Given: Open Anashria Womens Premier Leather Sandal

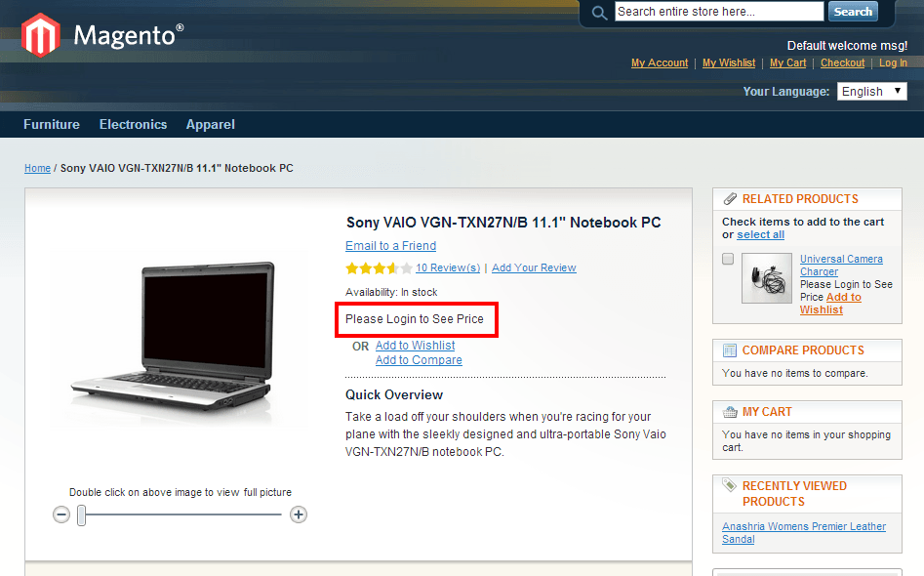Looking at the screenshot, I should tap(804, 532).
